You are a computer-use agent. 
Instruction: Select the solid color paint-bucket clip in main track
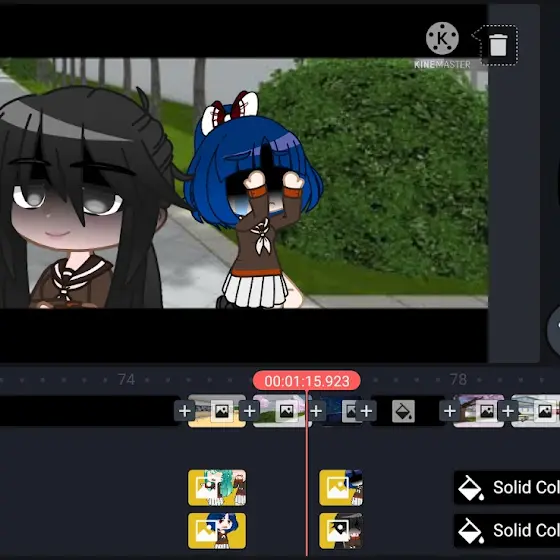click(x=407, y=411)
